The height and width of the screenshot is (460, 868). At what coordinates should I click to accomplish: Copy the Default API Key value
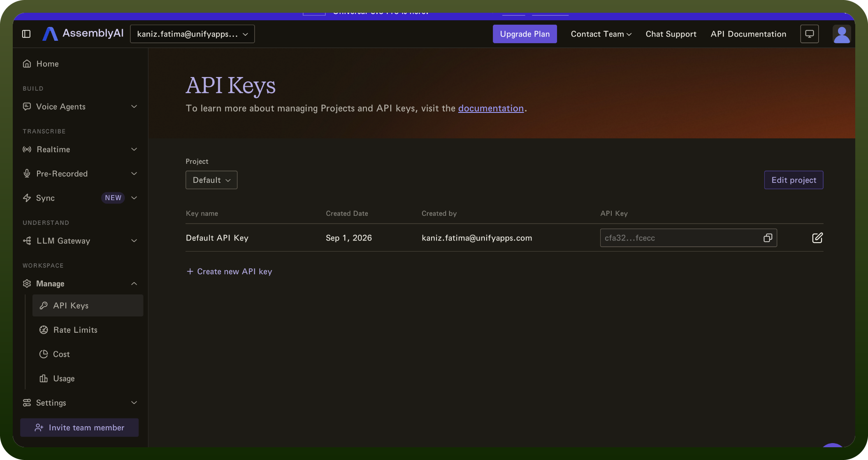coord(768,238)
